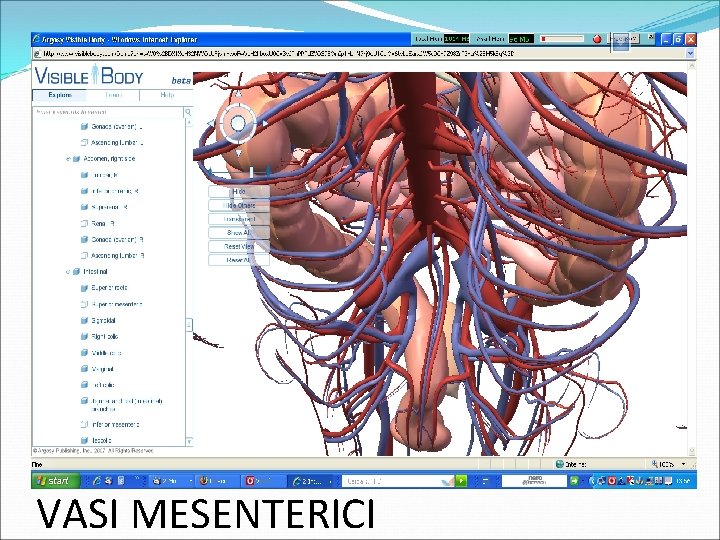This screenshot has height=540, width=720.
Task: Click the Reset View button
Action: (x=239, y=247)
